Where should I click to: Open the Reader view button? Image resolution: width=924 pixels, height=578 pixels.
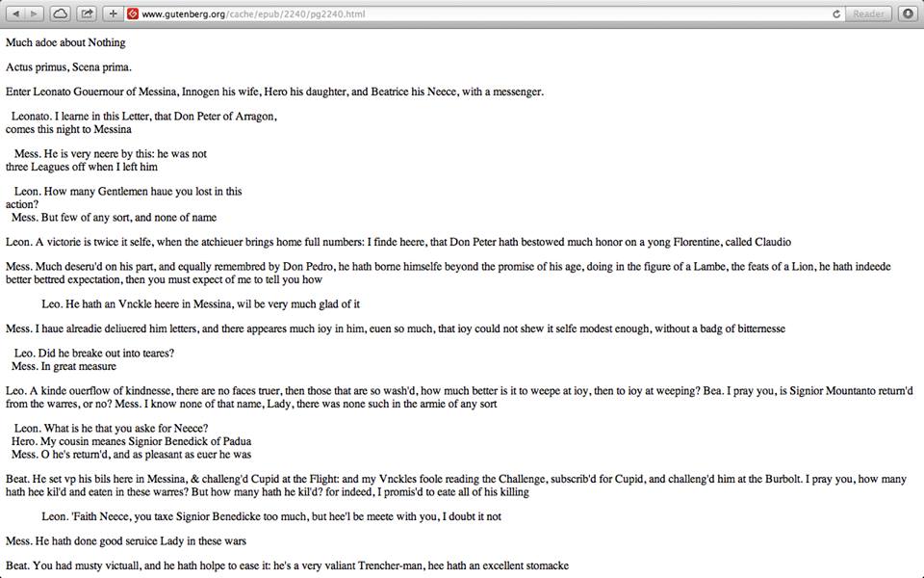(x=868, y=13)
